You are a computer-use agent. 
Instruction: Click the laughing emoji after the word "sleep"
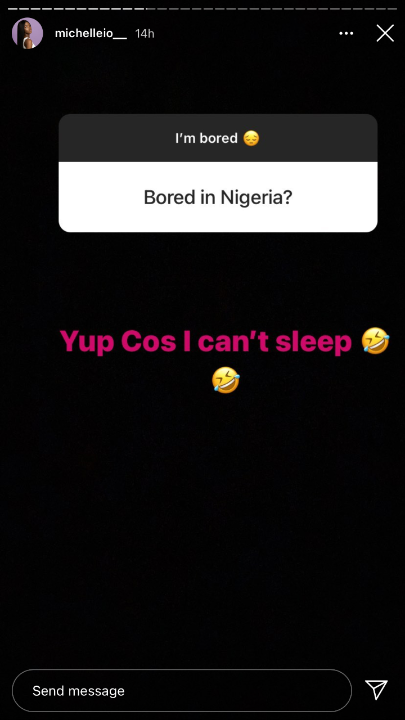pos(375,342)
